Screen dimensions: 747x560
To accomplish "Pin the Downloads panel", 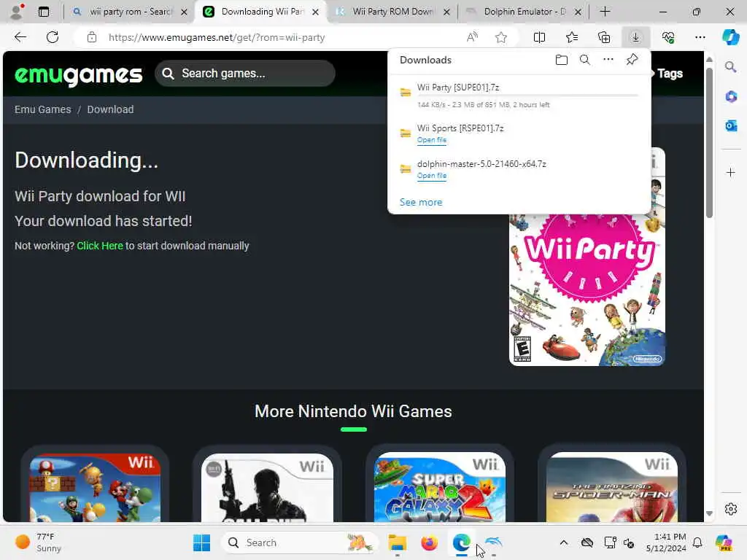I will point(632,60).
